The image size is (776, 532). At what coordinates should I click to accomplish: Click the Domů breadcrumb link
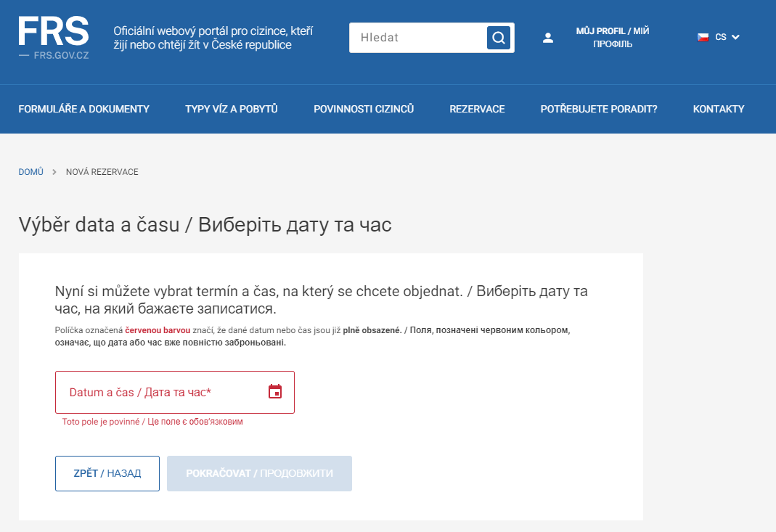30,172
